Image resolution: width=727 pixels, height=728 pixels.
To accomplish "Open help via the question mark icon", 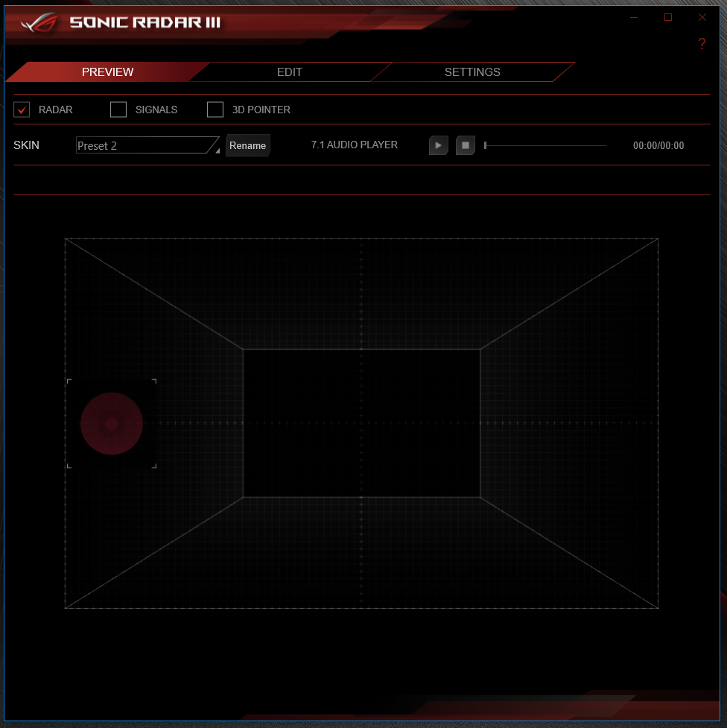I will (702, 44).
